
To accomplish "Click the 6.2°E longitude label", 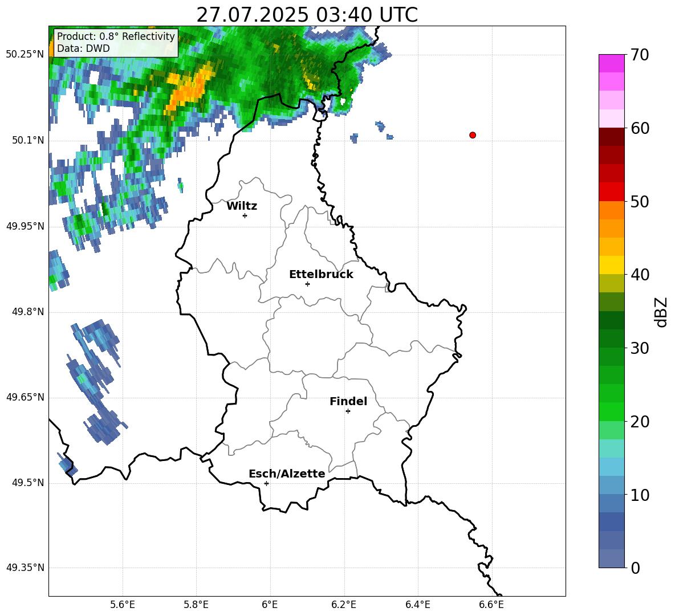I will click(x=344, y=605).
